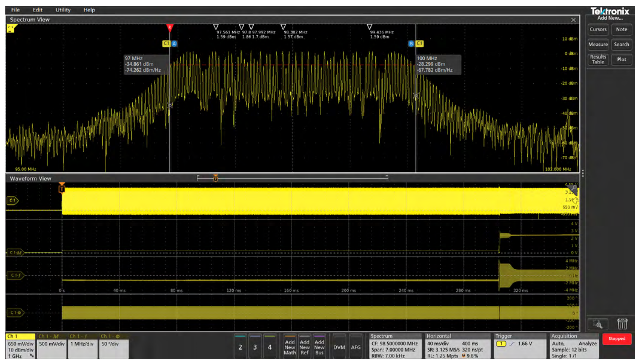The height and width of the screenshot is (364, 639).
Task: Close the Spectrum View panel
Action: (573, 20)
